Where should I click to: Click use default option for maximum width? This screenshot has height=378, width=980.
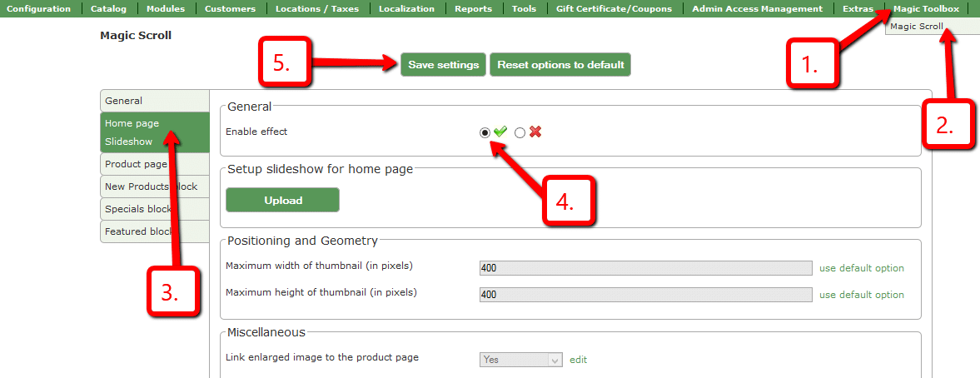(861, 268)
